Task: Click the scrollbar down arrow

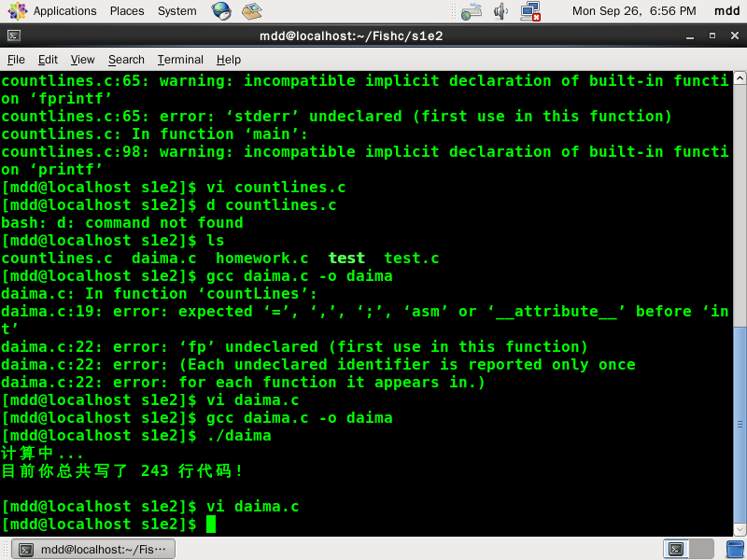Action: pos(740,529)
